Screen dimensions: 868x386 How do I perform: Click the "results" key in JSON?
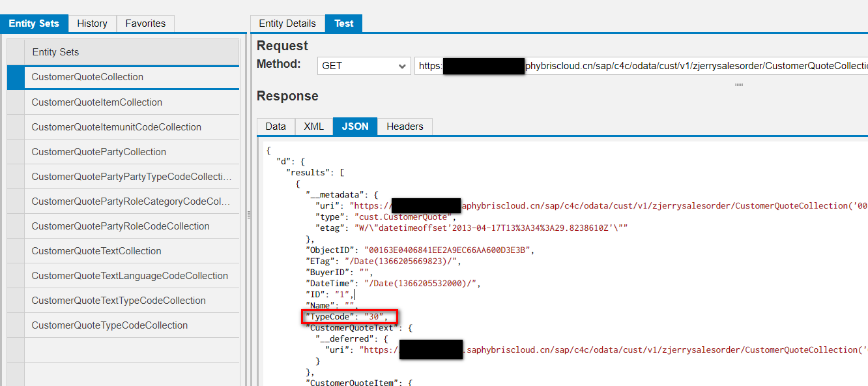tap(309, 172)
